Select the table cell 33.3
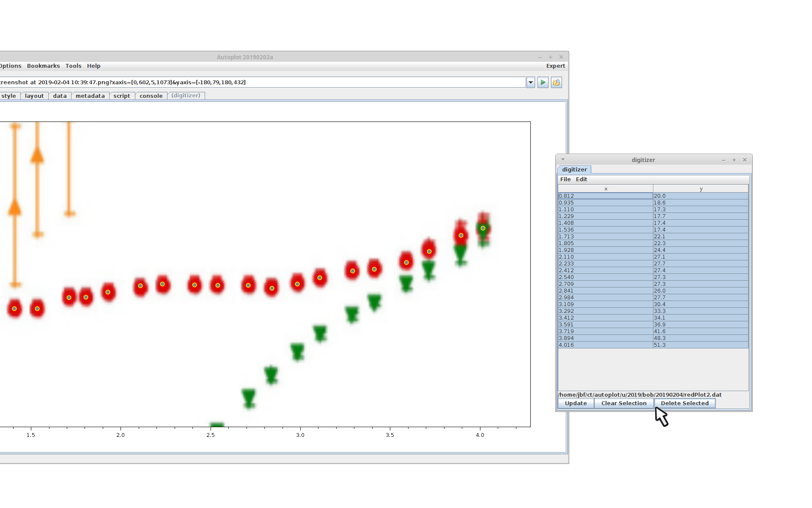The height and width of the screenshot is (508, 812). (701, 311)
